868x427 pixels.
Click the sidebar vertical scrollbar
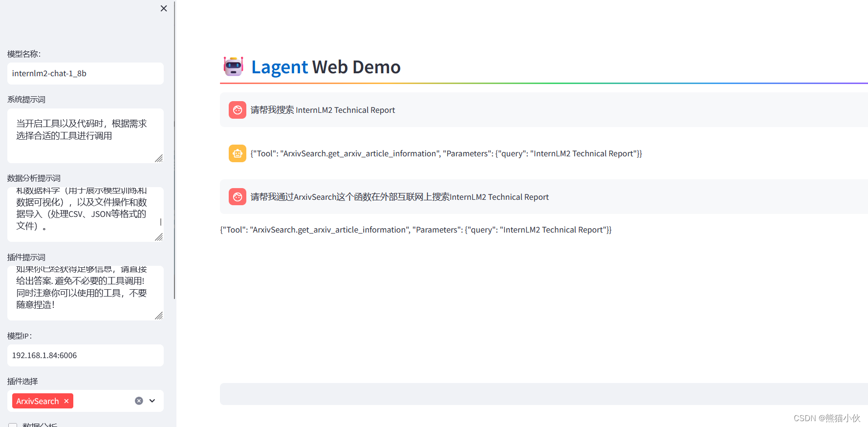tap(174, 150)
